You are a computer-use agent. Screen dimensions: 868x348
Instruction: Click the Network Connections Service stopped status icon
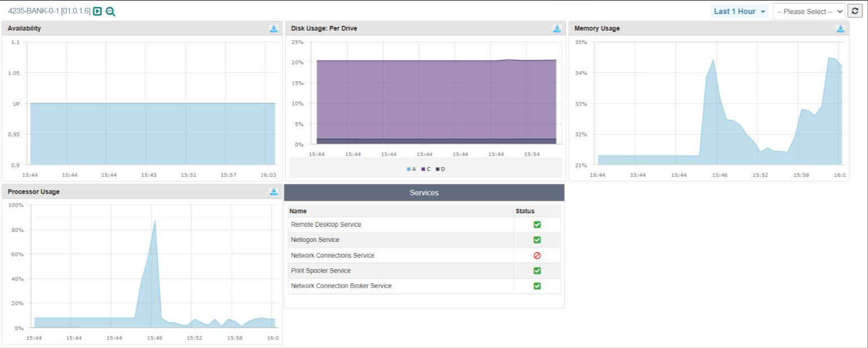[537, 255]
